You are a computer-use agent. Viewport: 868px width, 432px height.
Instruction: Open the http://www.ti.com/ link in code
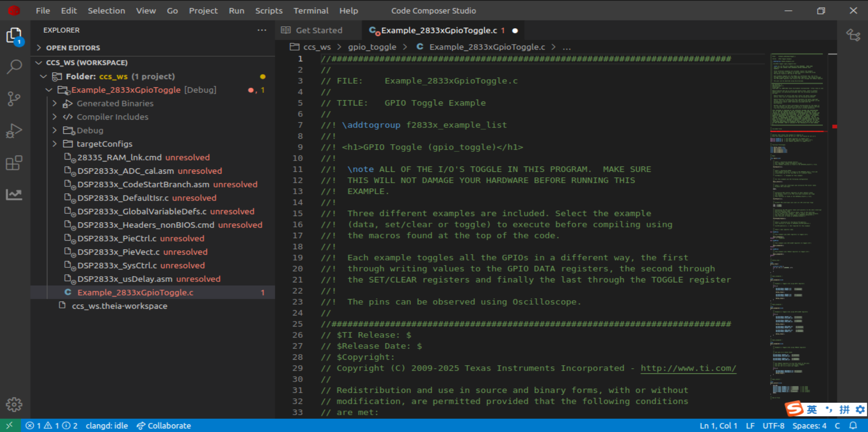688,368
